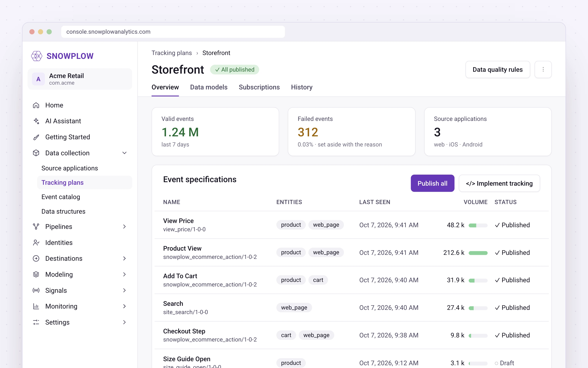Expand the Modeling chevron
Image resolution: width=588 pixels, height=368 pixels.
124,274
